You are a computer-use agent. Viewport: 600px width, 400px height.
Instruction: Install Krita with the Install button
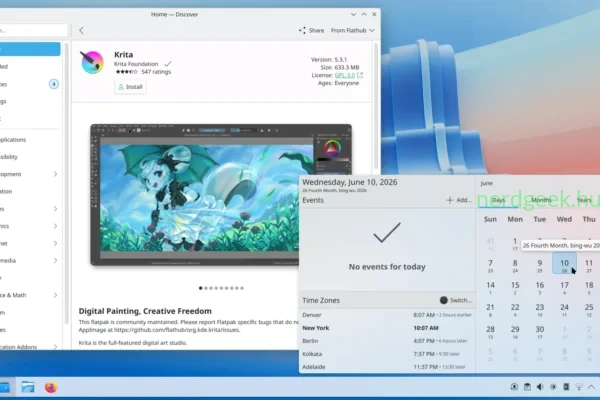pos(130,87)
